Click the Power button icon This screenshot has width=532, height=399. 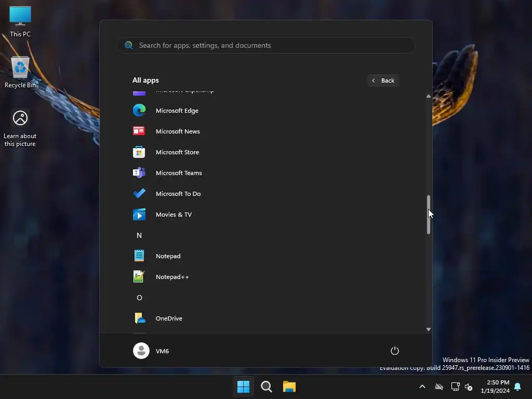click(395, 351)
